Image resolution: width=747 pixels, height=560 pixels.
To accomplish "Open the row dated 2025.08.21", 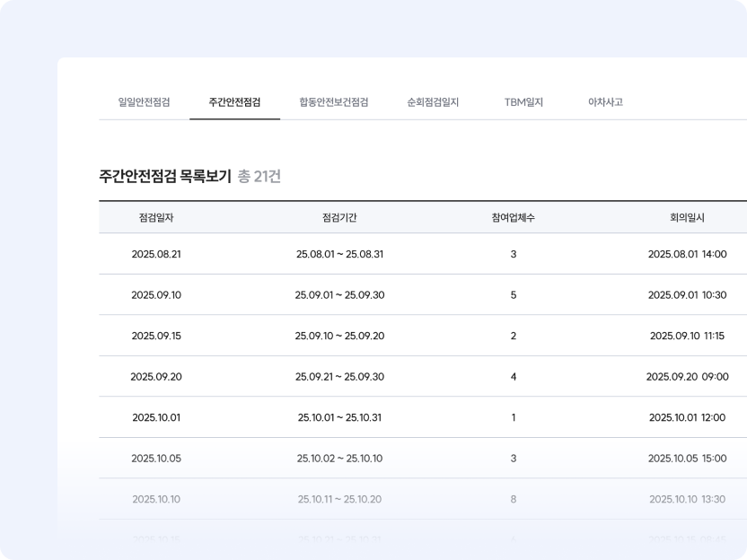I will 156,254.
